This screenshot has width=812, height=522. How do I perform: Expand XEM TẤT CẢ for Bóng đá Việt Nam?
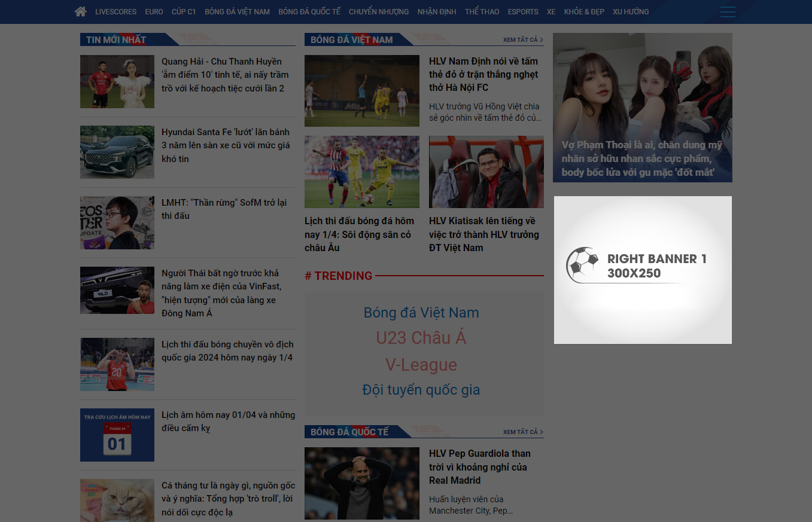pos(523,39)
